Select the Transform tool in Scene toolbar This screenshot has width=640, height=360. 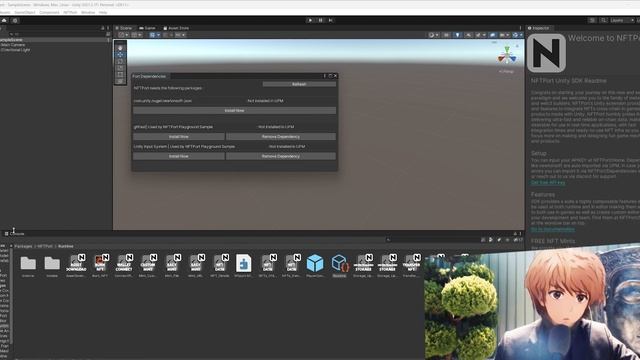(120, 81)
